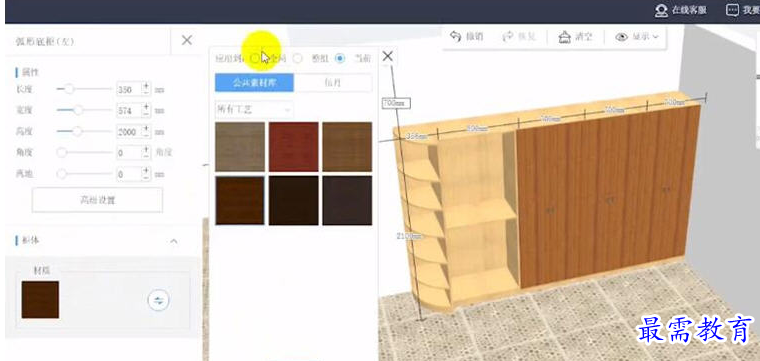Select the 当前 apply-to radio button
Image resolution: width=760 pixels, height=361 pixels.
click(x=340, y=58)
